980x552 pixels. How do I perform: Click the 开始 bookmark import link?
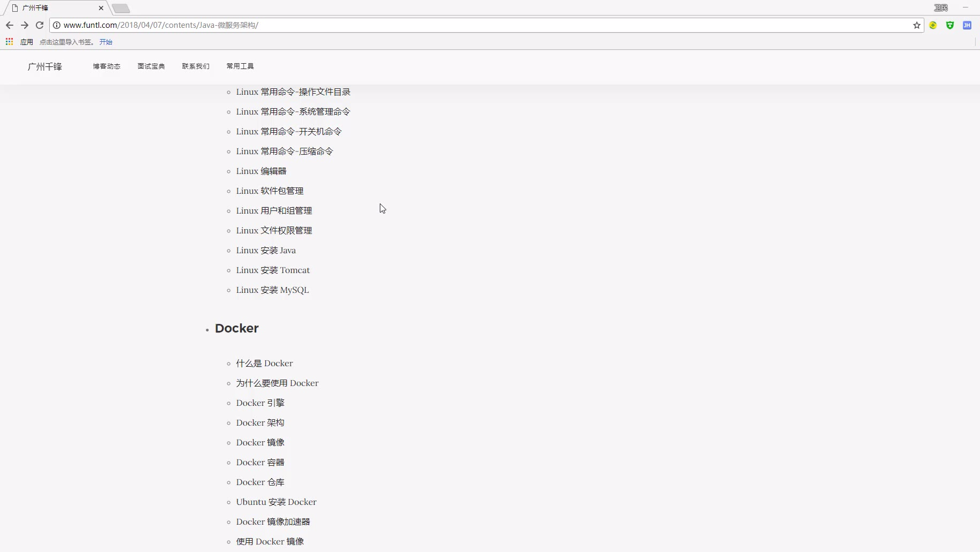(106, 42)
